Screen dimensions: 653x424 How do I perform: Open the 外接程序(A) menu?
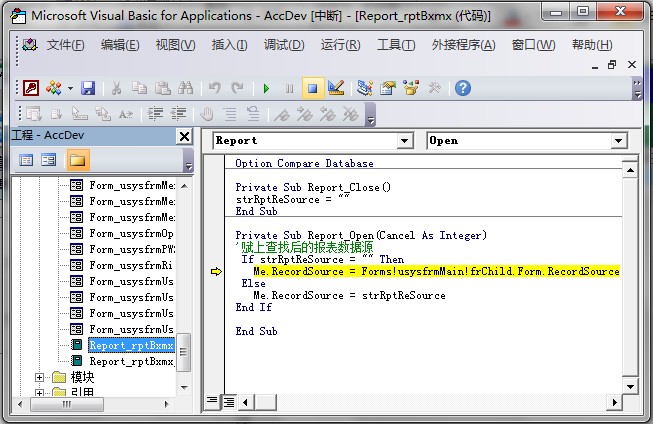pyautogui.click(x=464, y=45)
